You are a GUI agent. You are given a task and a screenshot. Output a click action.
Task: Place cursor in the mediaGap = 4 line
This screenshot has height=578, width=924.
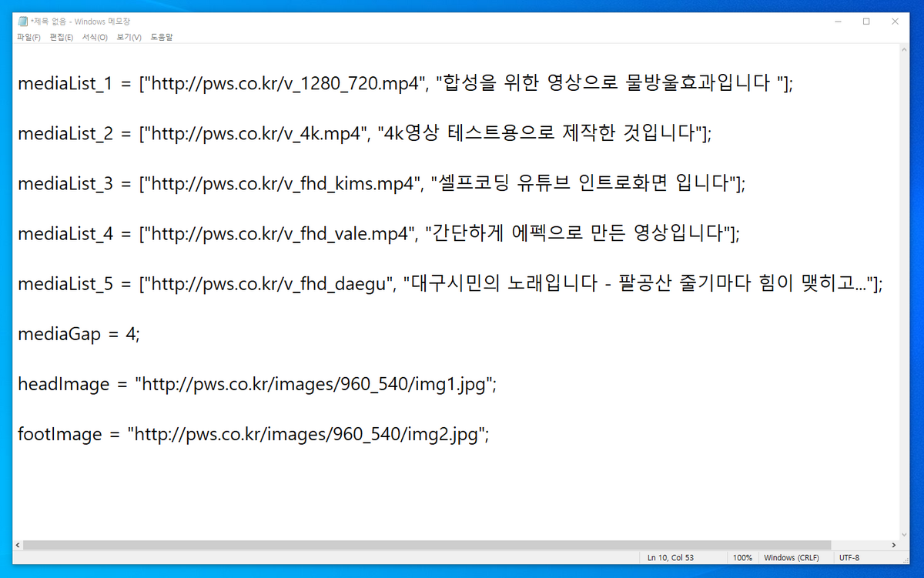coord(79,335)
